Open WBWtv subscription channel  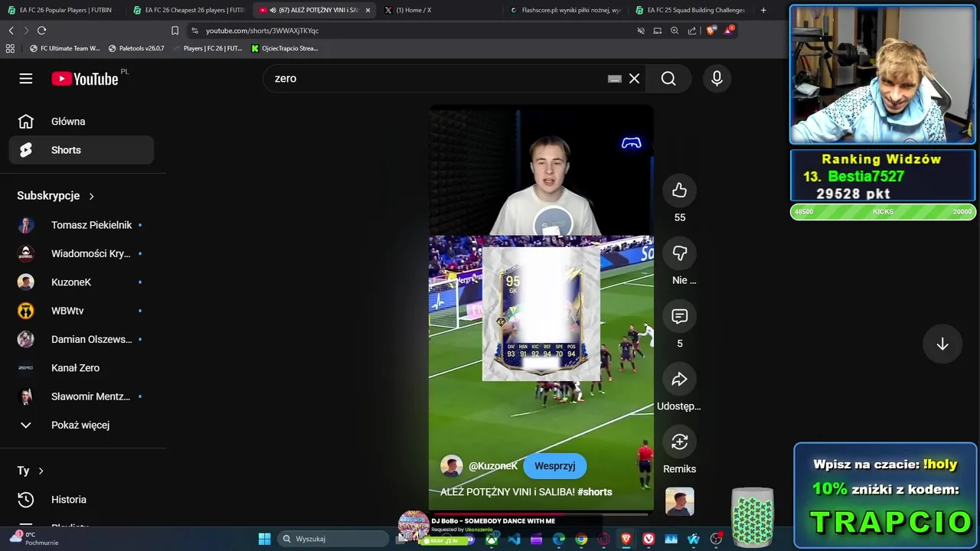click(x=81, y=311)
